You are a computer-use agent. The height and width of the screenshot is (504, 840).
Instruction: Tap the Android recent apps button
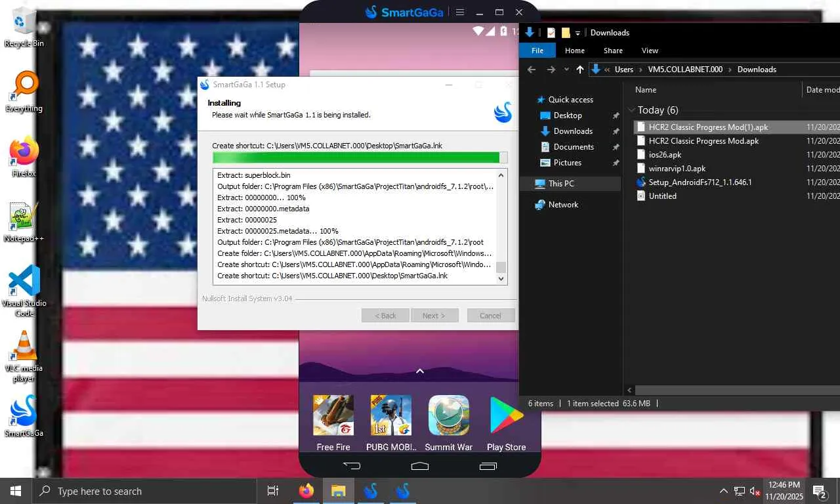pyautogui.click(x=488, y=466)
